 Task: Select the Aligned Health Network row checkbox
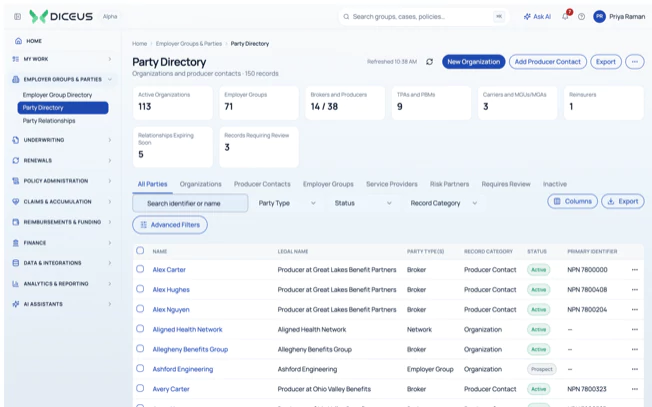[x=140, y=328]
